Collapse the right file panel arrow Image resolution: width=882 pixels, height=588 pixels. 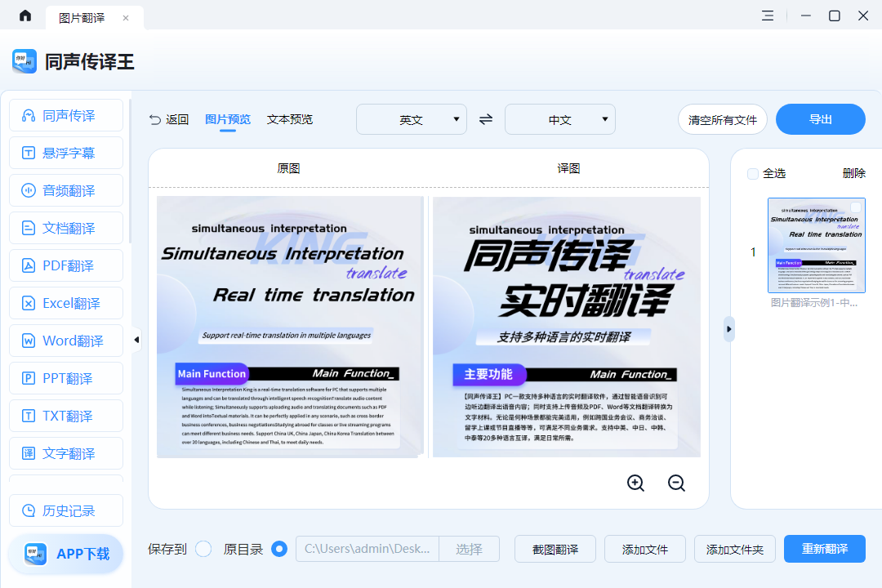tap(729, 329)
